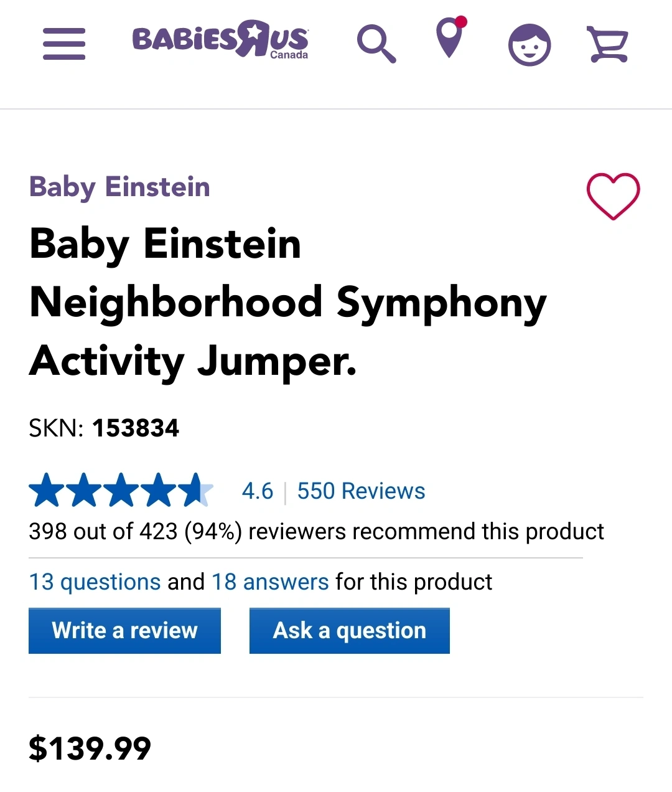Image resolution: width=672 pixels, height=792 pixels.
Task: View the shopping cart
Action: [608, 44]
